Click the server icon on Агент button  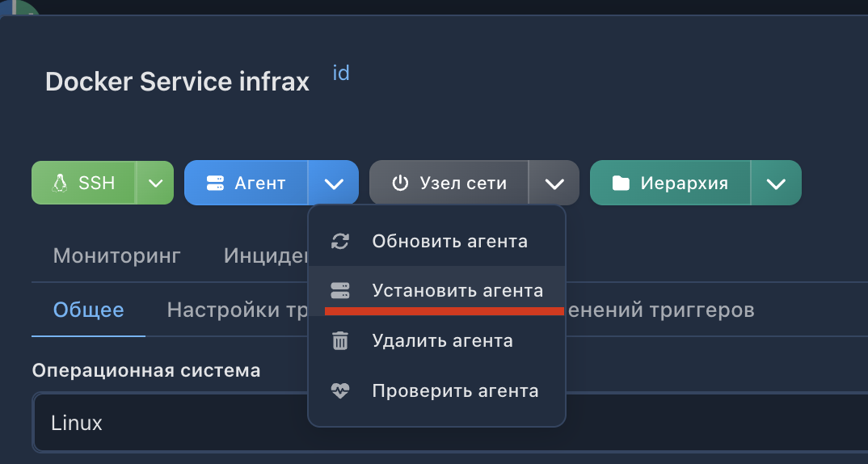point(215,183)
